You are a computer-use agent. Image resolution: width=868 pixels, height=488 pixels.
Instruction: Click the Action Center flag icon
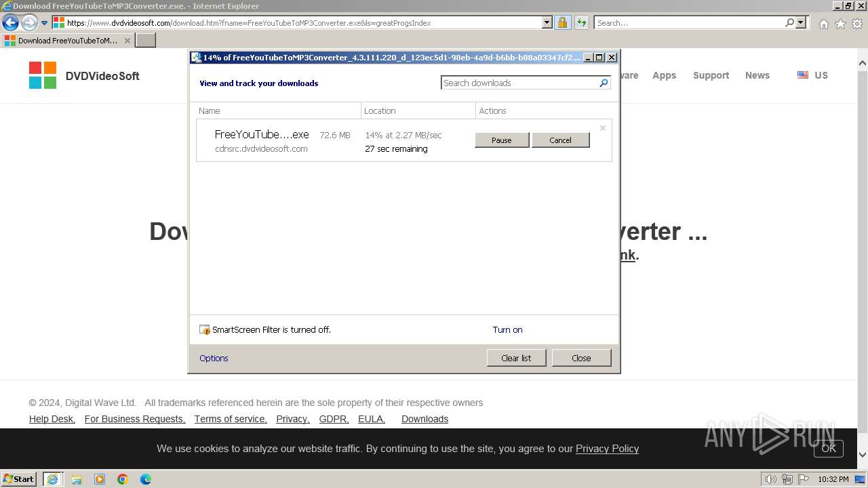804,479
